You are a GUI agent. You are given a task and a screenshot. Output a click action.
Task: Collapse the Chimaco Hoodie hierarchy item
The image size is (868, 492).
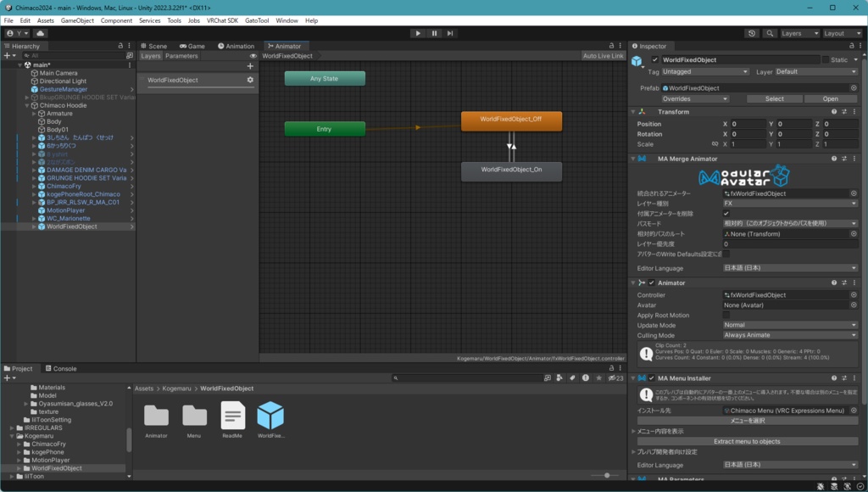(x=26, y=105)
